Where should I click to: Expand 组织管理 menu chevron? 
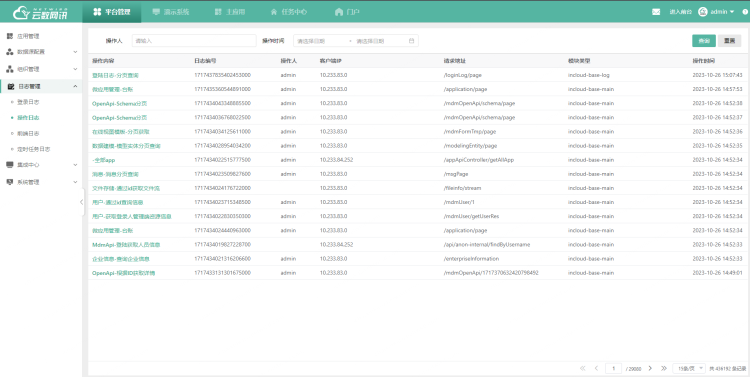75,69
